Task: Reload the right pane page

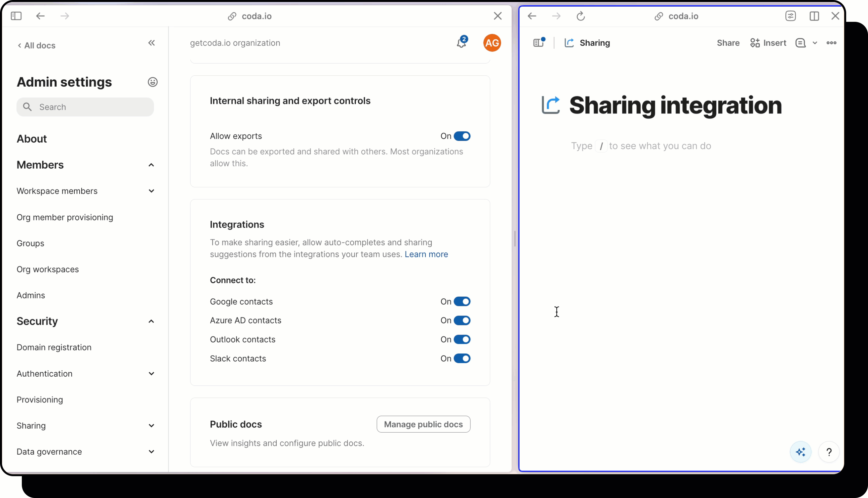Action: (x=580, y=16)
